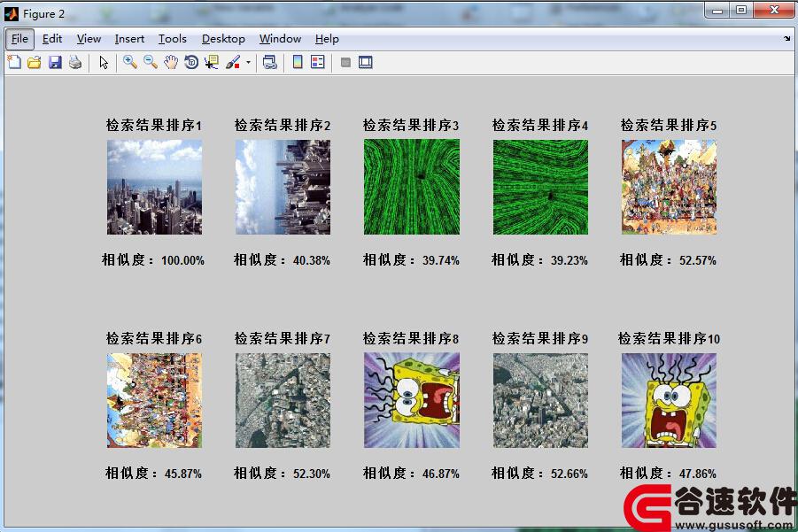Click the similarity label 相似度: 46.87%
The image size is (798, 532).
411,474
